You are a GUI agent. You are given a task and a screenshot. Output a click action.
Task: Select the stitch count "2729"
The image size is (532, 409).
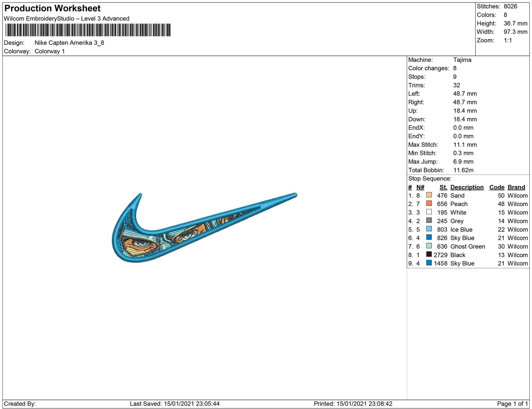(440, 255)
